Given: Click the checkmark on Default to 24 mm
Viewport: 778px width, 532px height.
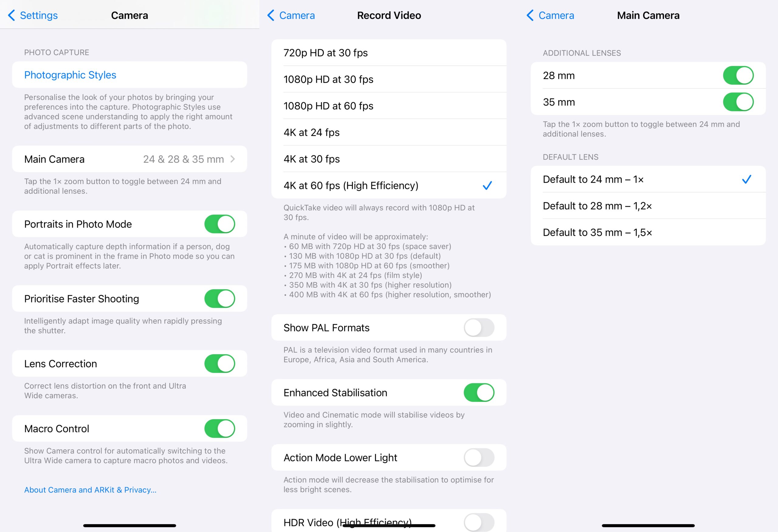Looking at the screenshot, I should coord(746,179).
